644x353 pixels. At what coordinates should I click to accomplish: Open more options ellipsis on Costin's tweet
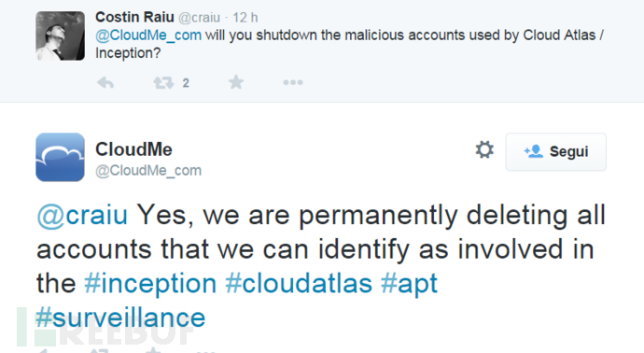pyautogui.click(x=293, y=82)
